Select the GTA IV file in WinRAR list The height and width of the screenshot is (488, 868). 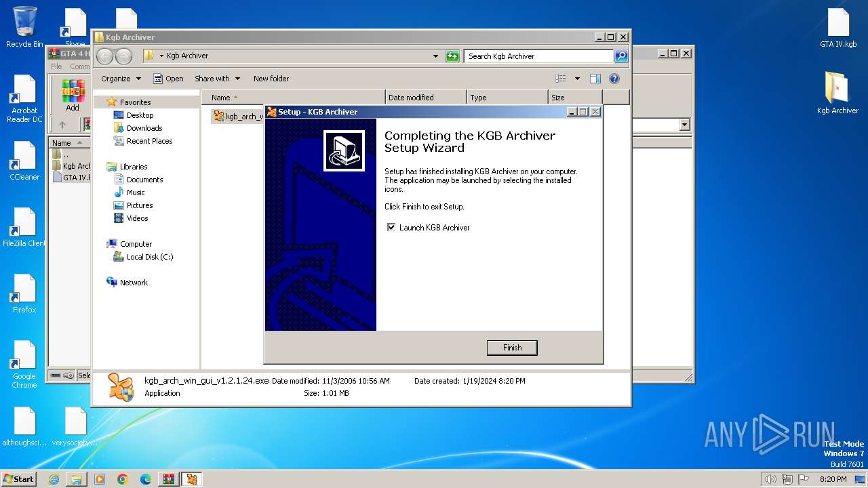pos(71,178)
